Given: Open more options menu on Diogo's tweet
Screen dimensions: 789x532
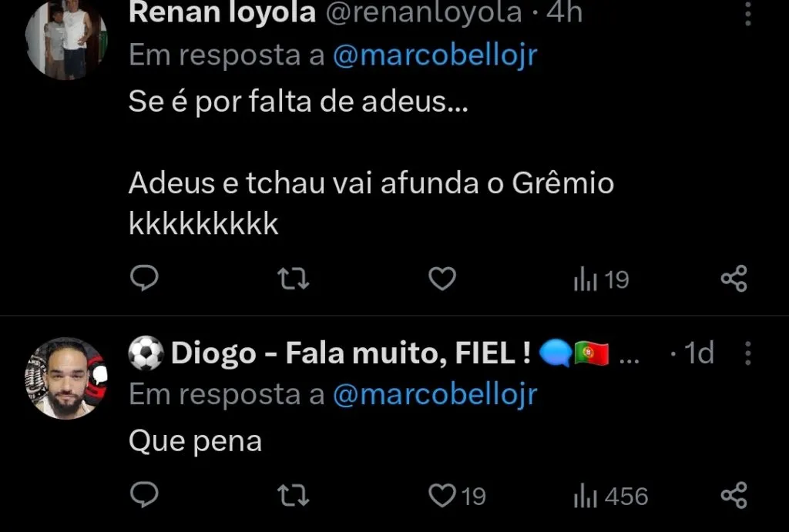Looking at the screenshot, I should [748, 353].
